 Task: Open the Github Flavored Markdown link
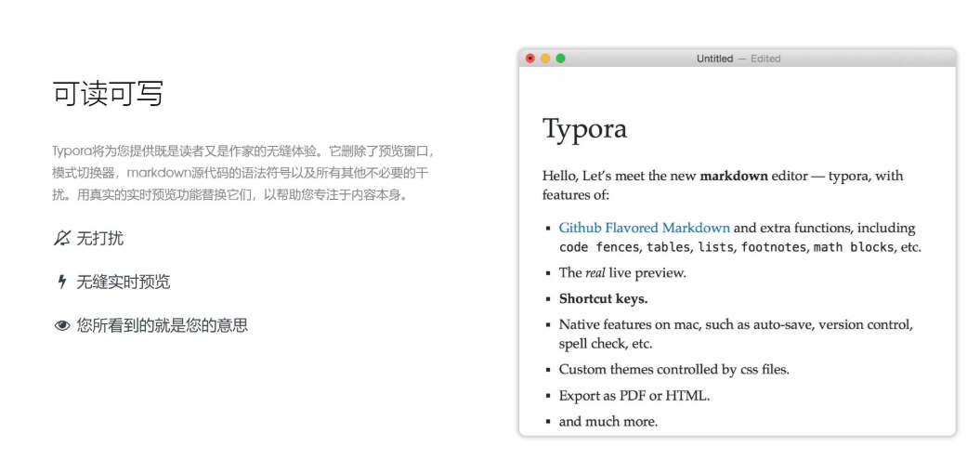pos(645,228)
